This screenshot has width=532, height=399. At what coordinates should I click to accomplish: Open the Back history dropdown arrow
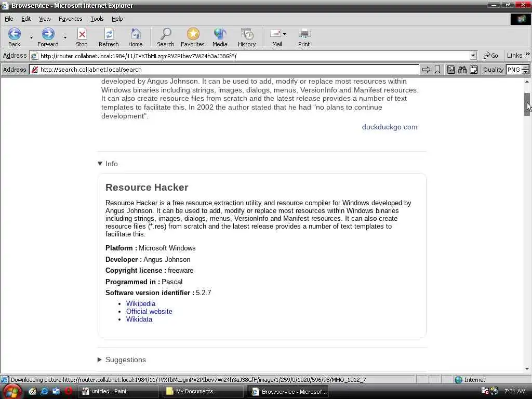(31, 37)
